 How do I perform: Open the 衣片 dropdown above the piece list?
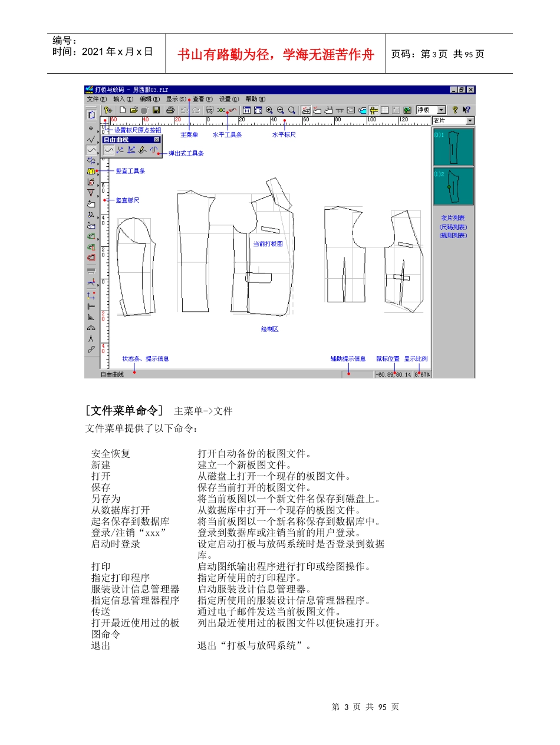coord(470,121)
